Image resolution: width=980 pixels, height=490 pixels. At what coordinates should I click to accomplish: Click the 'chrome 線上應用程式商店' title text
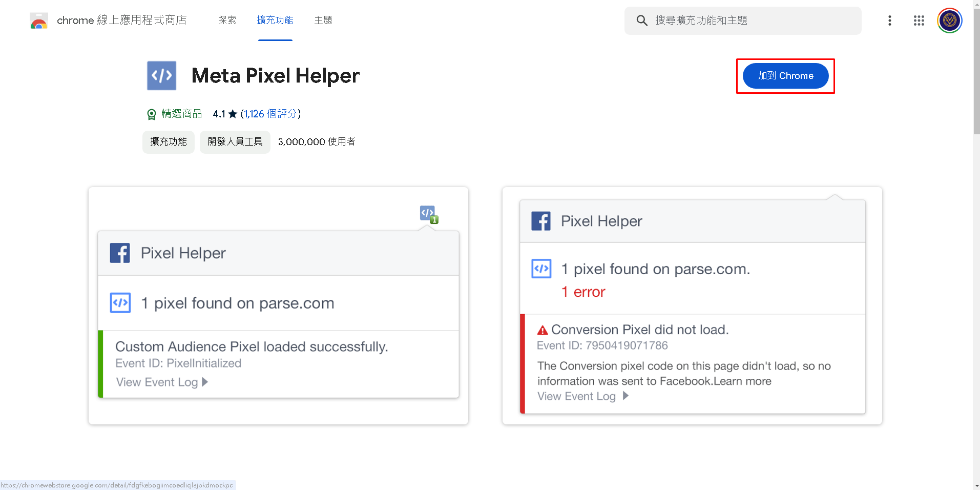122,20
